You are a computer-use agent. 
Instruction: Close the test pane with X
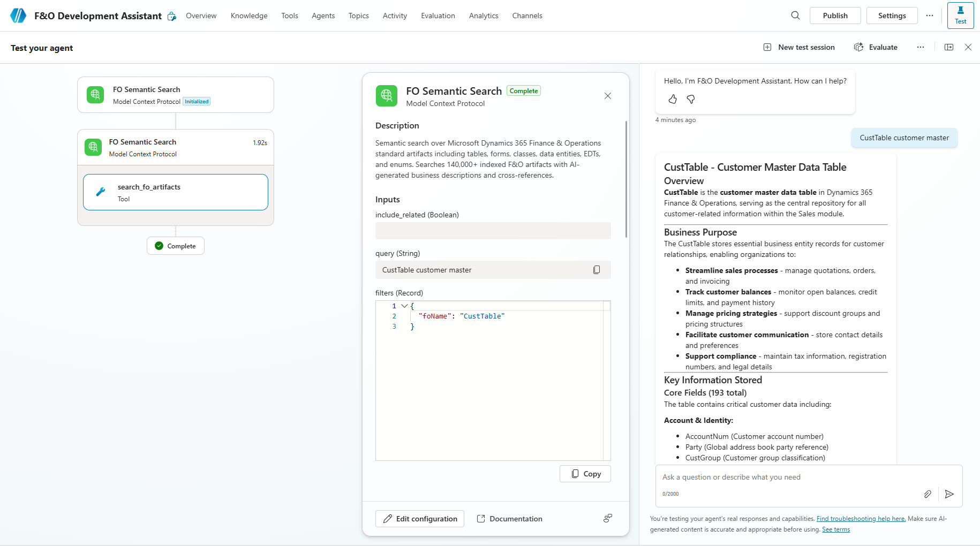pyautogui.click(x=968, y=47)
